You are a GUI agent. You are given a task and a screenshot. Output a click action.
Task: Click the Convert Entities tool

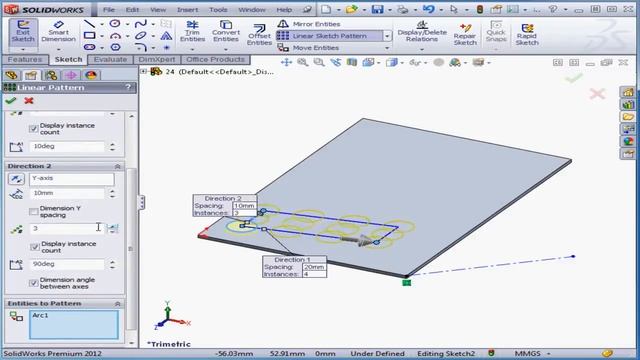tap(226, 32)
